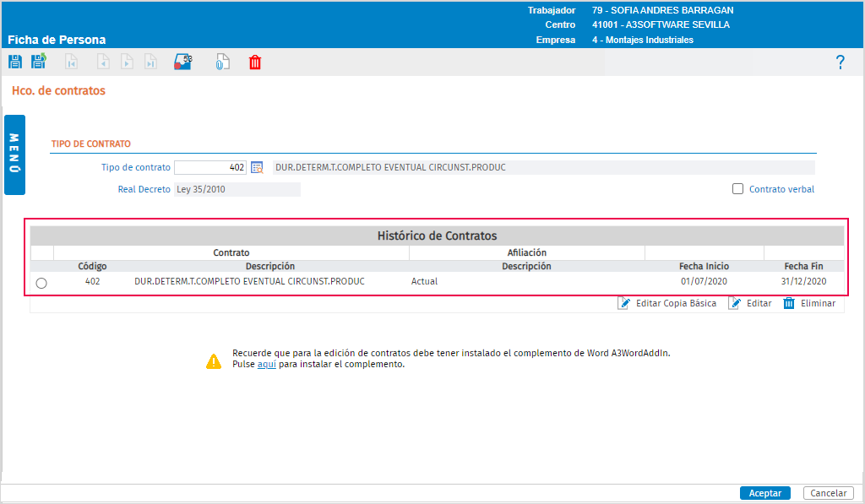The height and width of the screenshot is (504, 865).
Task: Click the Editar text button
Action: point(759,303)
